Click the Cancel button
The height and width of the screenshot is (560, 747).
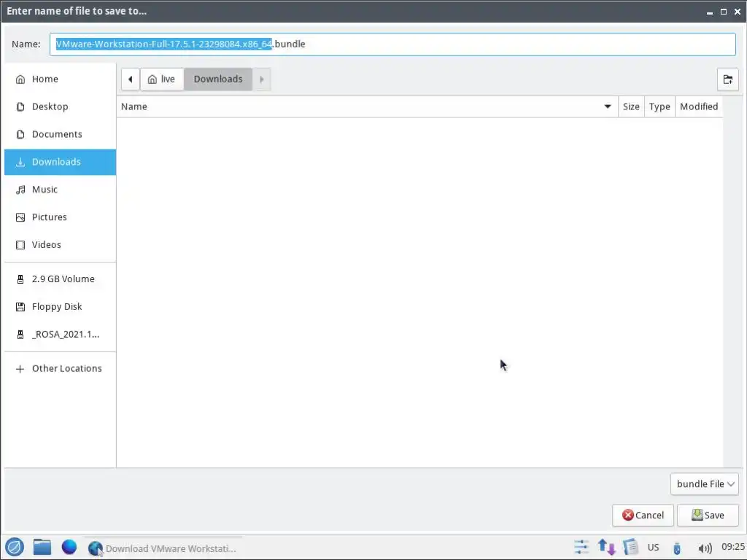[x=643, y=516]
